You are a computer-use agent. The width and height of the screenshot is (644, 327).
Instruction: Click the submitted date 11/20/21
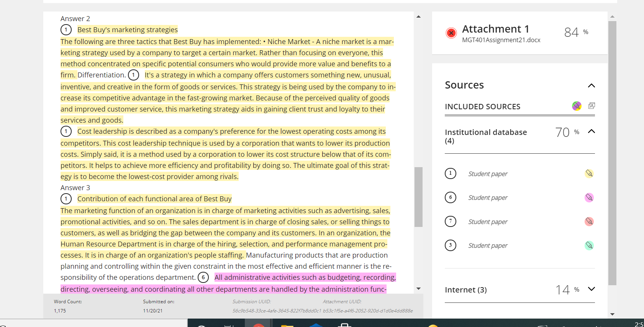point(153,311)
